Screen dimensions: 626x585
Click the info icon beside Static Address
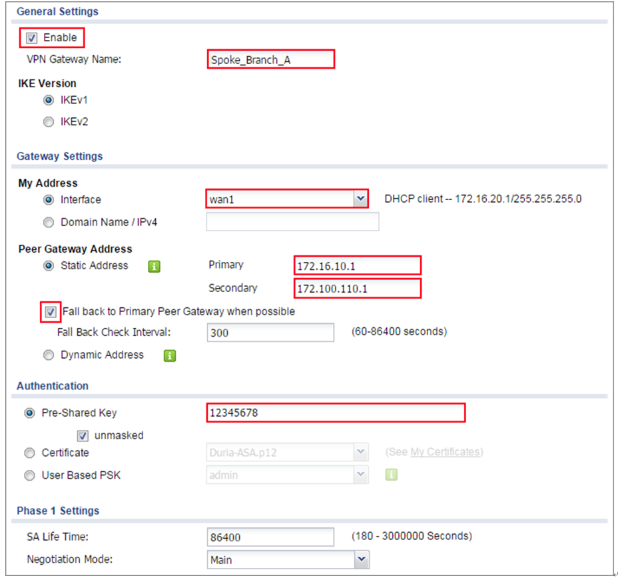[155, 266]
